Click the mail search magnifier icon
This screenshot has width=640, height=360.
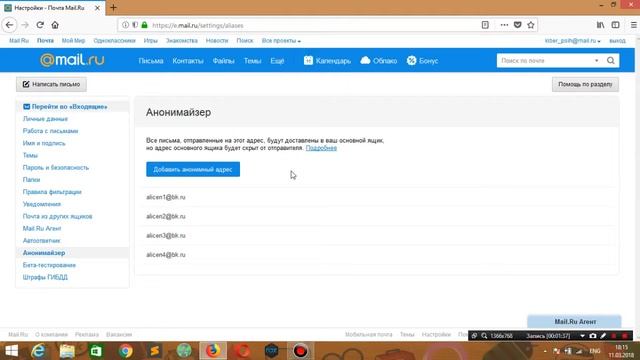(611, 60)
